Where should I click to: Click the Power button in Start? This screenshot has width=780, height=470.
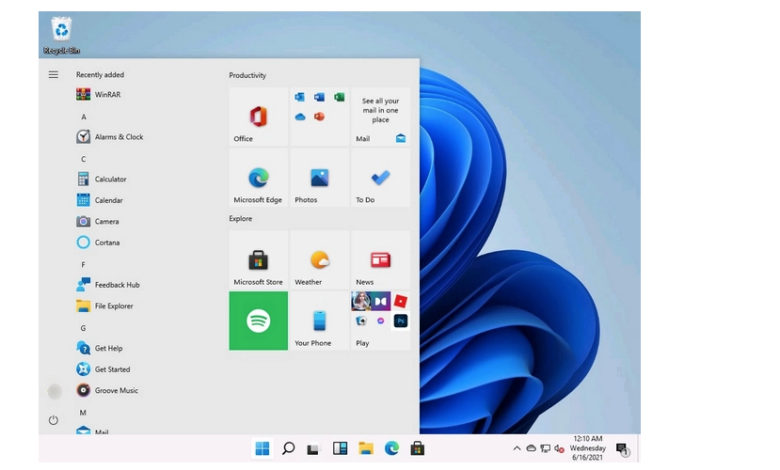coord(53,420)
